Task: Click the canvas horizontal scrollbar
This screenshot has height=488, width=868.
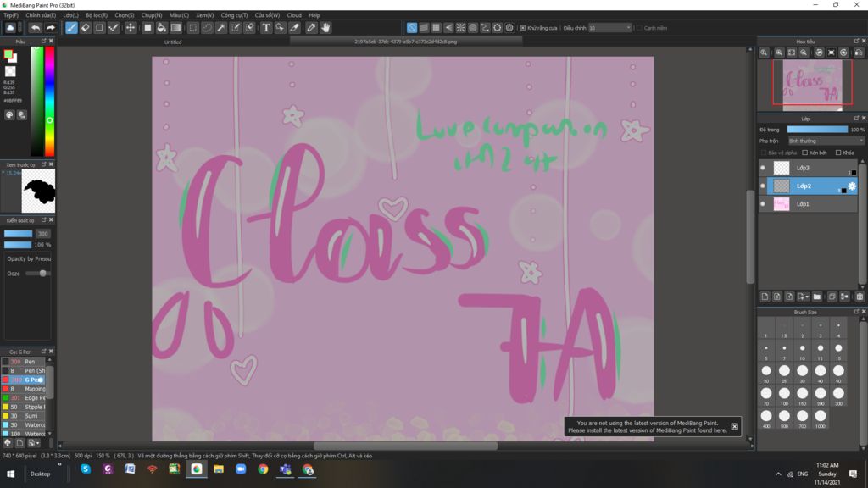Action: tap(405, 446)
